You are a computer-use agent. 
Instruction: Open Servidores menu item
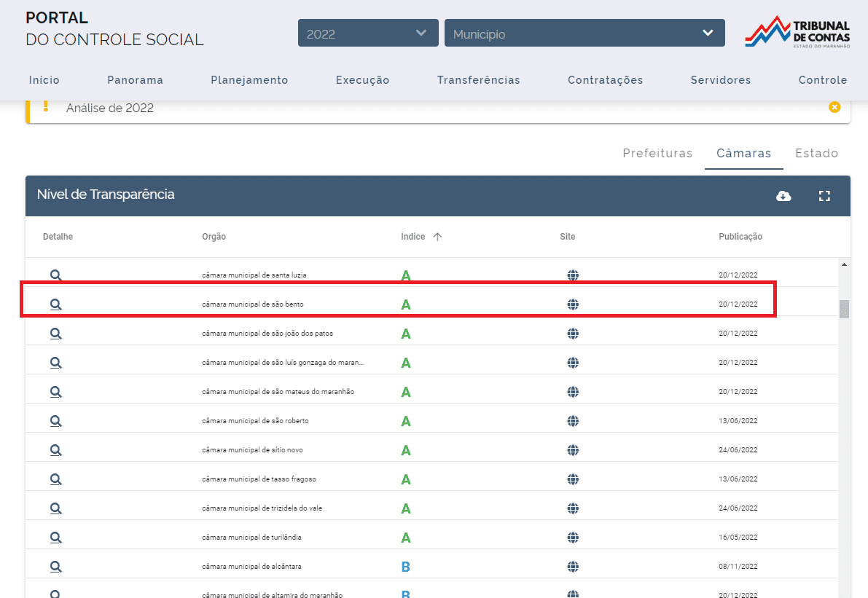pos(721,80)
